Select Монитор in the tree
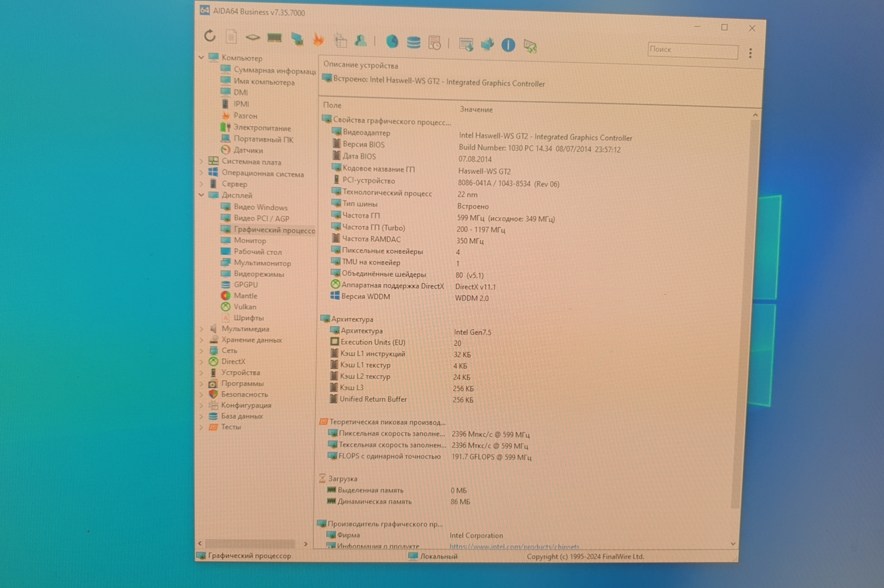This screenshot has height=588, width=884. (250, 241)
